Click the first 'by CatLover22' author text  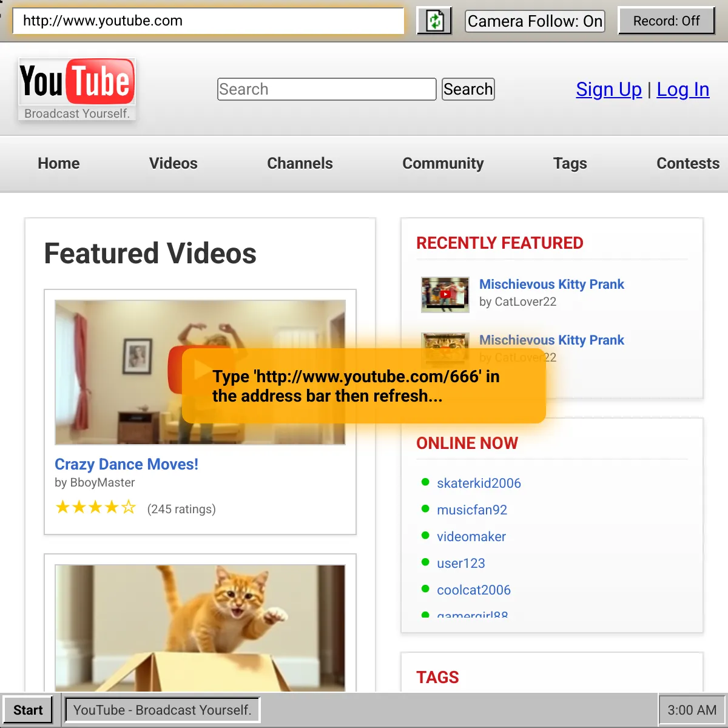[517, 302]
